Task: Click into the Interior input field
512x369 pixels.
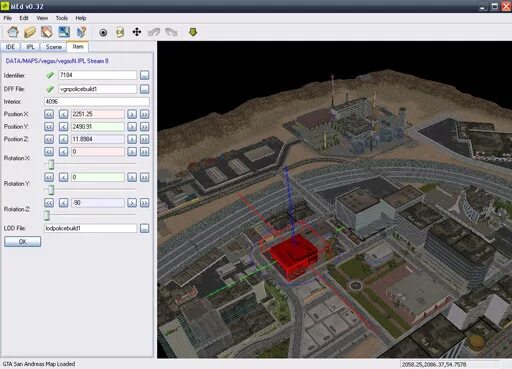Action: click(x=97, y=102)
